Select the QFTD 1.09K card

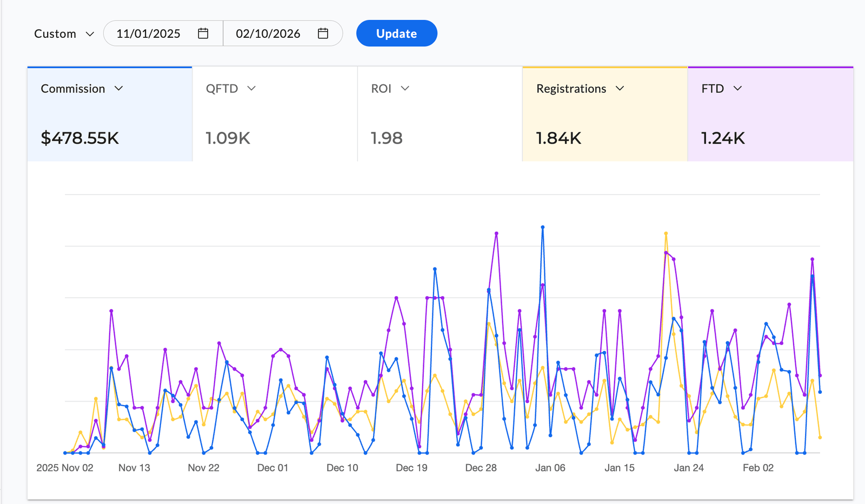tap(275, 114)
